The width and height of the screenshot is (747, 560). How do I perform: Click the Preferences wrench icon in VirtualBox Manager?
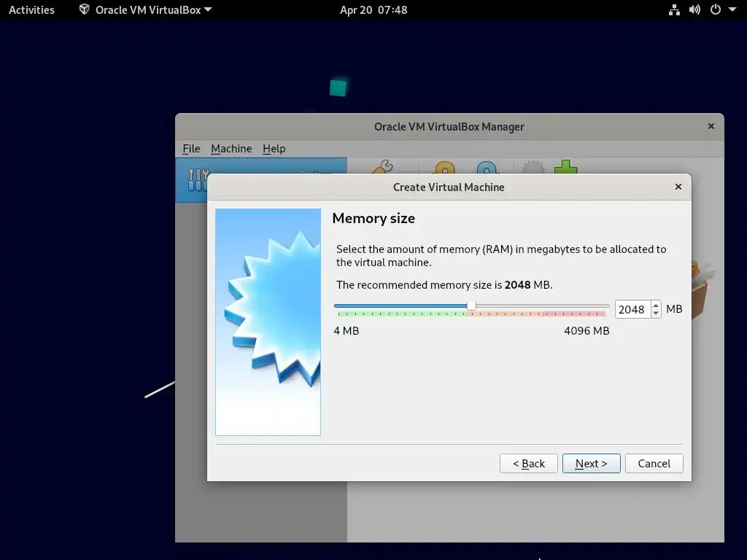(383, 167)
